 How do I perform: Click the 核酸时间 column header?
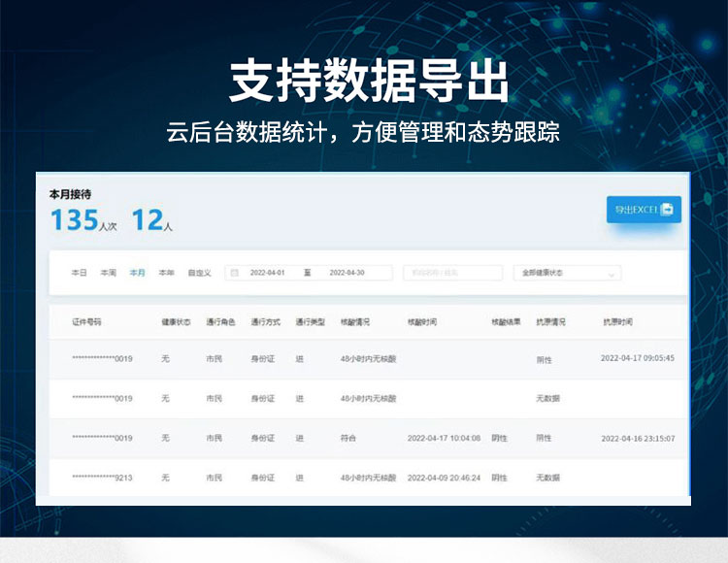coord(422,321)
